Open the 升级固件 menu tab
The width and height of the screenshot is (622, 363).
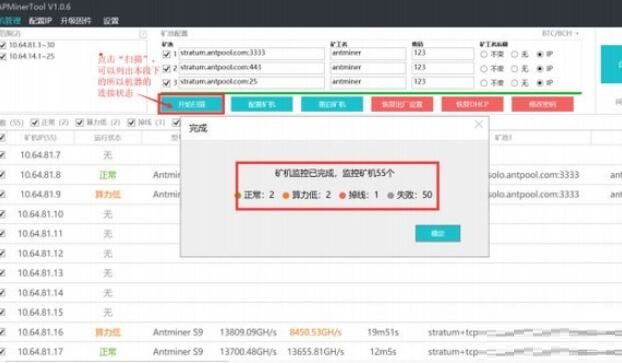point(76,21)
